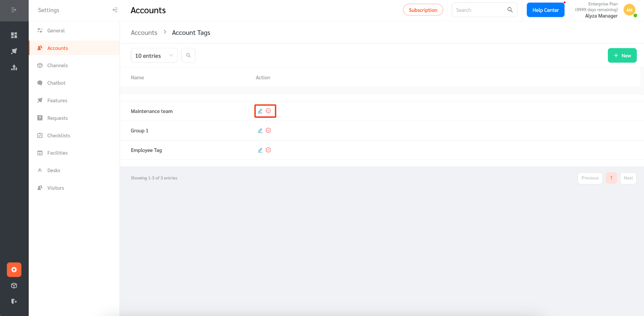Image resolution: width=644 pixels, height=316 pixels.
Task: Click the Action column header
Action: 263,77
